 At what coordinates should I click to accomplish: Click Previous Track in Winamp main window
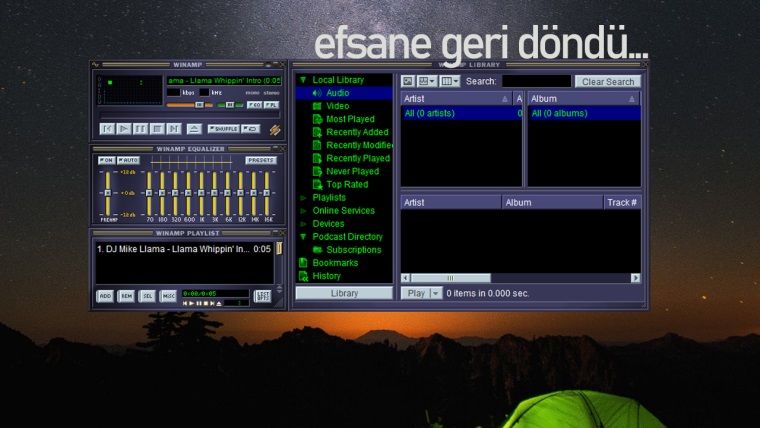tap(107, 129)
